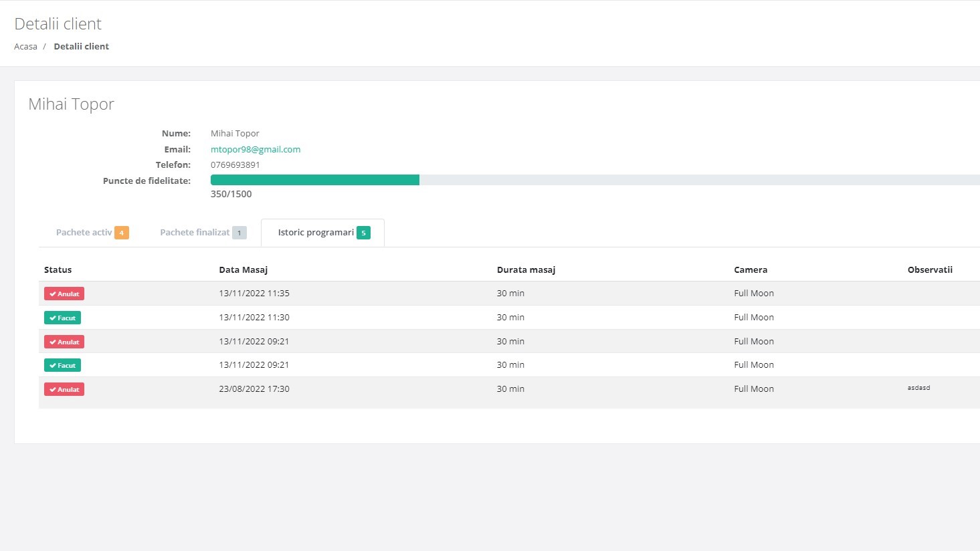Image resolution: width=980 pixels, height=551 pixels.
Task: Click phone number 0769693891
Action: point(235,164)
